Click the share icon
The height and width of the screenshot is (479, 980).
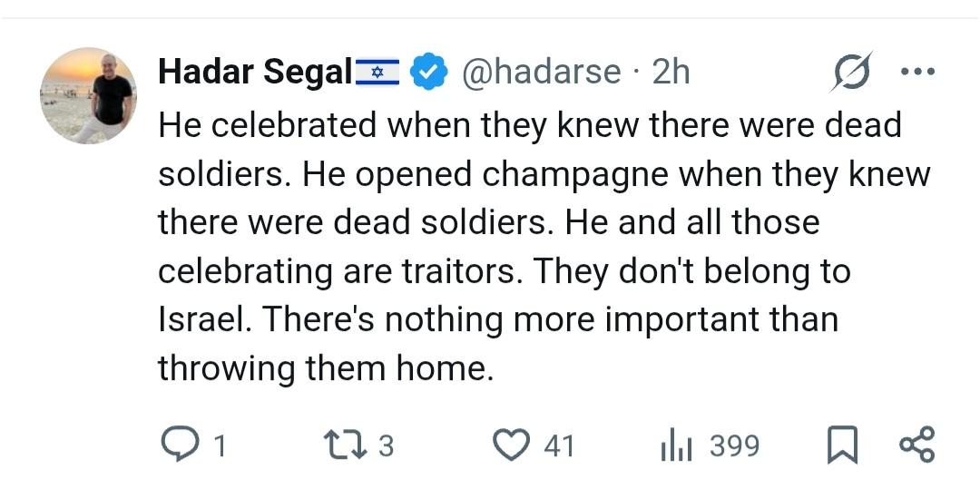pos(915,445)
